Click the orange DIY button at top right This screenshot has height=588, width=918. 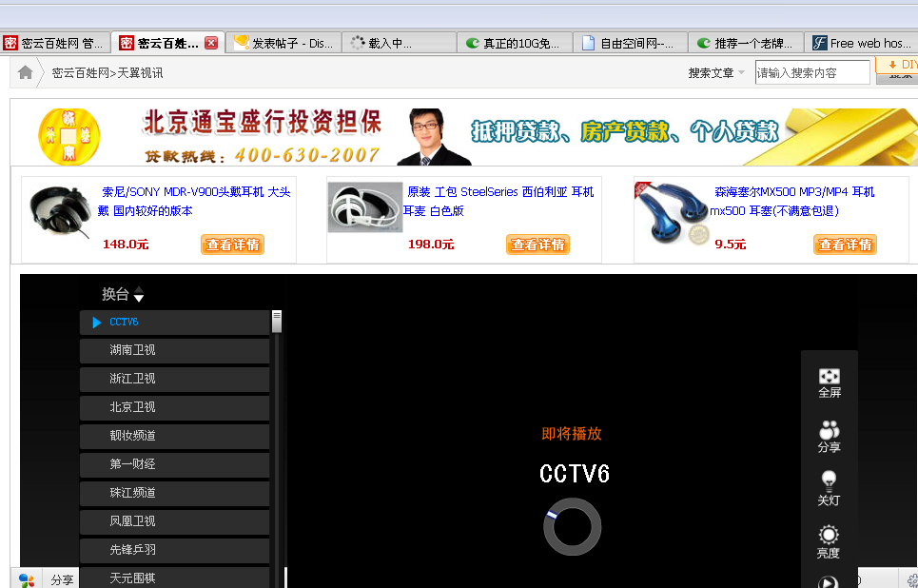[897, 65]
